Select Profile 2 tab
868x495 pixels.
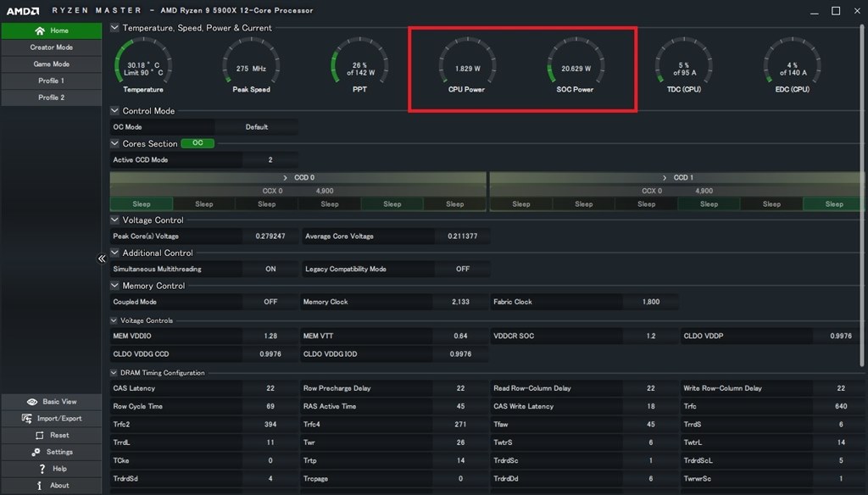click(52, 97)
